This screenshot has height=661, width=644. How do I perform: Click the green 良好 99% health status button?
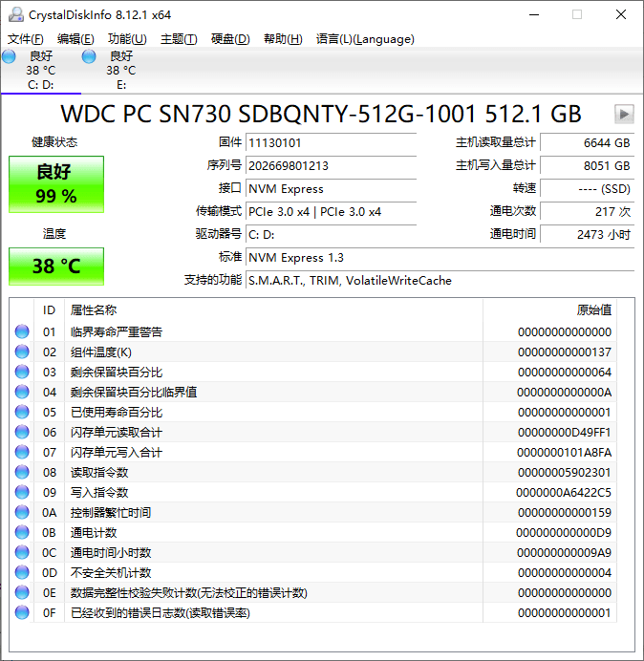(56, 184)
